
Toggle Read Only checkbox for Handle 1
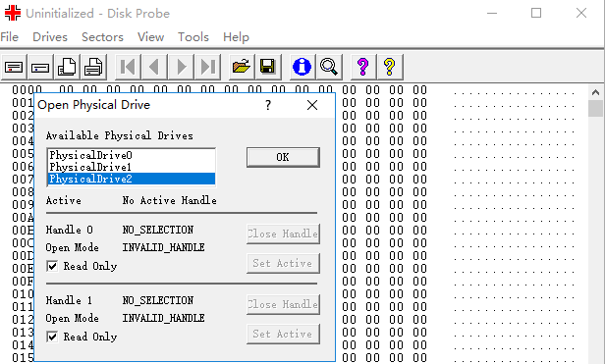point(52,337)
